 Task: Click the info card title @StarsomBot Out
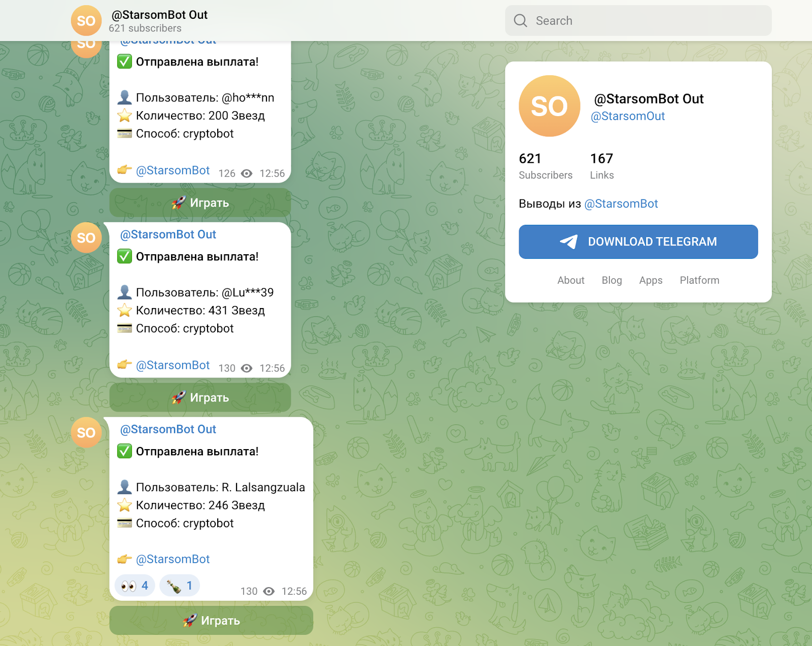coord(649,99)
